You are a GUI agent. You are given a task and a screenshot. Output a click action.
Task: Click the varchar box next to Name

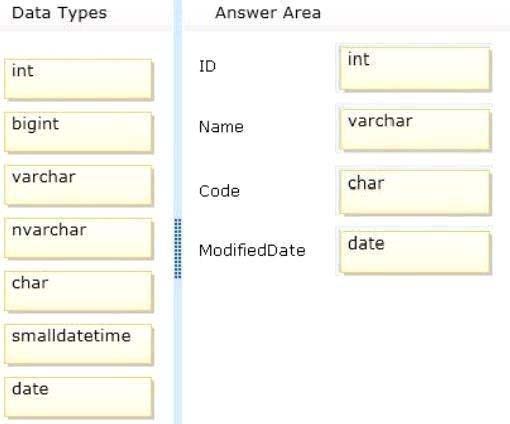pos(415,130)
